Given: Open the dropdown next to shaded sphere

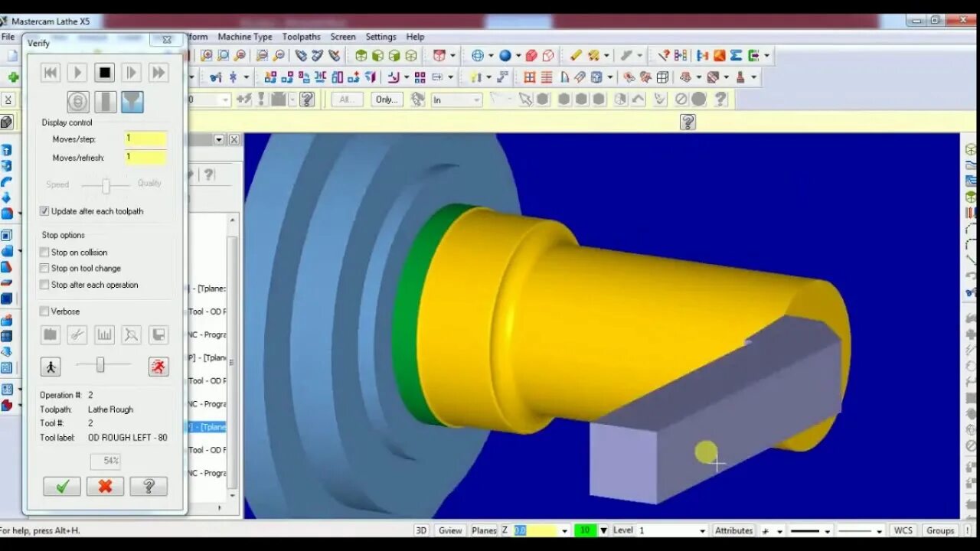Looking at the screenshot, I should [x=518, y=56].
